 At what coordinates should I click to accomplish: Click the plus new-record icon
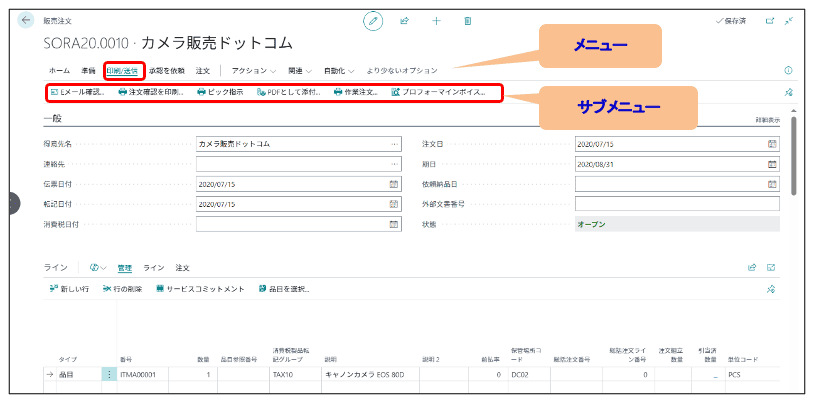point(436,21)
